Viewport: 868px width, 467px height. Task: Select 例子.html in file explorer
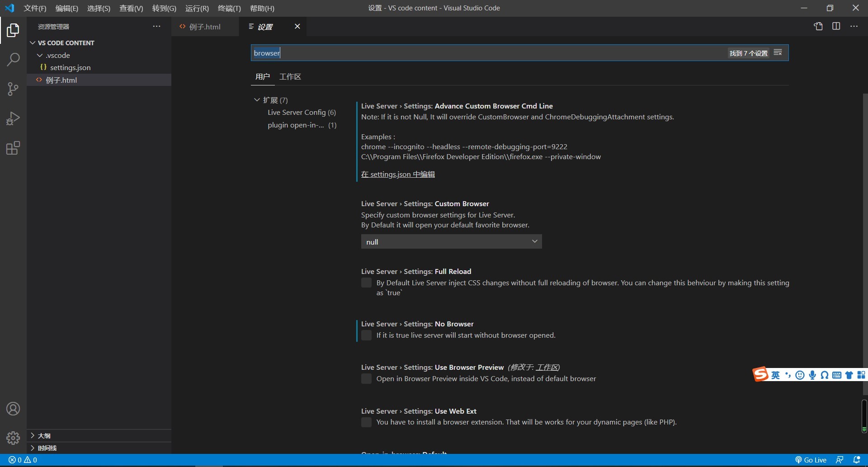(61, 80)
